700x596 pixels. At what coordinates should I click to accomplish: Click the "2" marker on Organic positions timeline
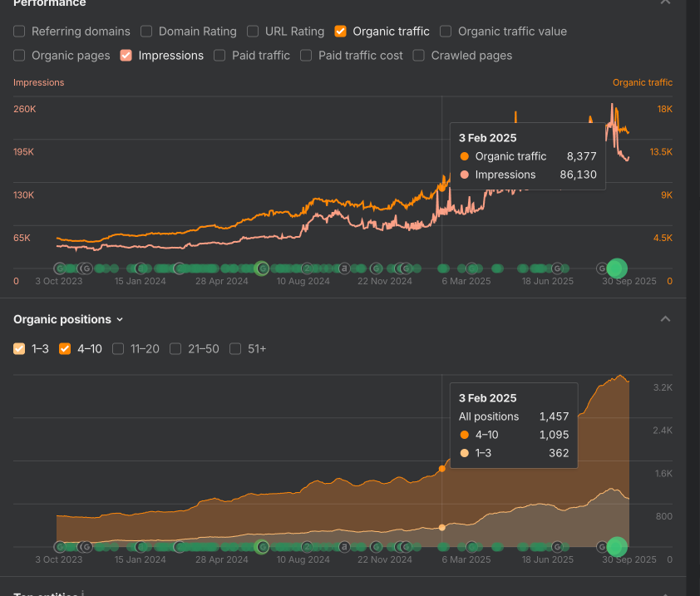(x=307, y=547)
